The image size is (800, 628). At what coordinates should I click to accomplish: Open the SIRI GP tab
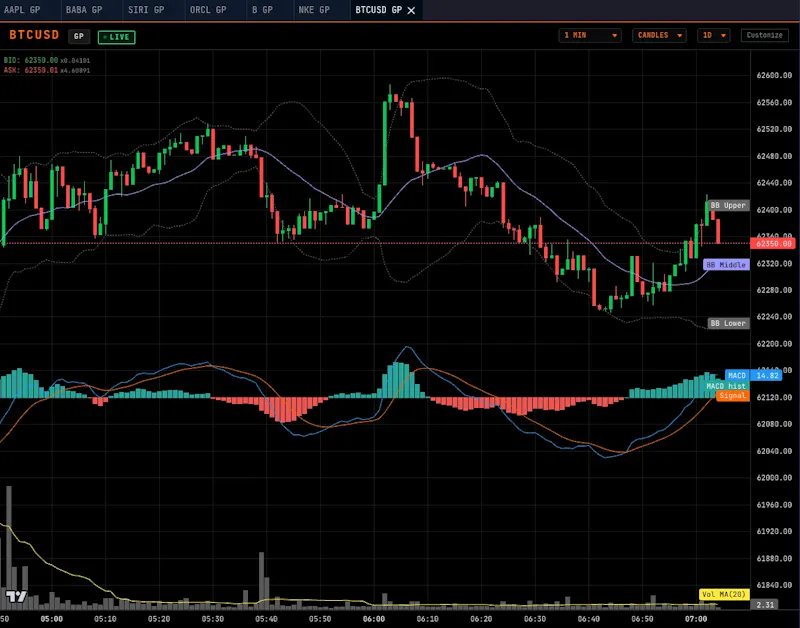pos(146,10)
